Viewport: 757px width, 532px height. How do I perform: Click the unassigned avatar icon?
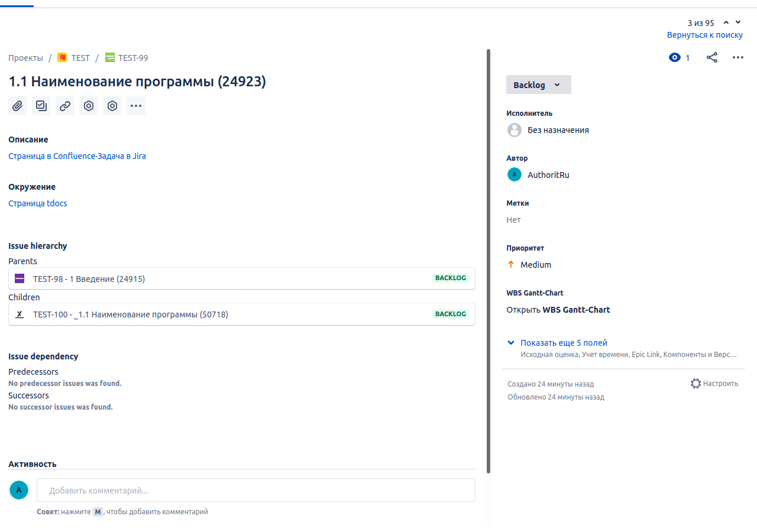(x=515, y=130)
